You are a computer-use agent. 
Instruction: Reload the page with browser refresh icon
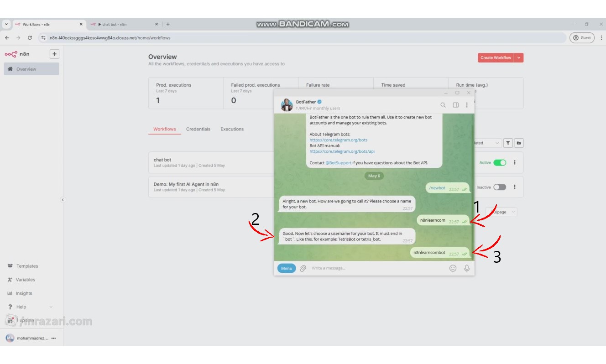[30, 38]
